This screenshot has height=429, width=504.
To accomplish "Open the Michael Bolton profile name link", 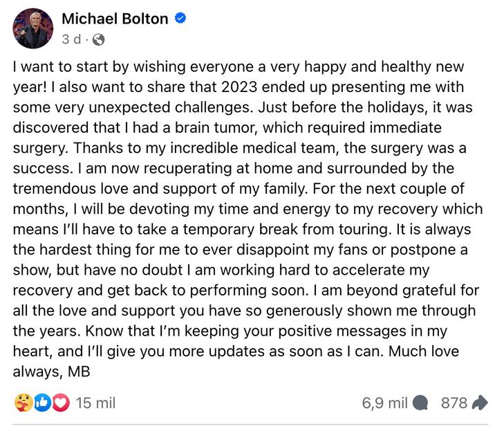I will pos(115,19).
